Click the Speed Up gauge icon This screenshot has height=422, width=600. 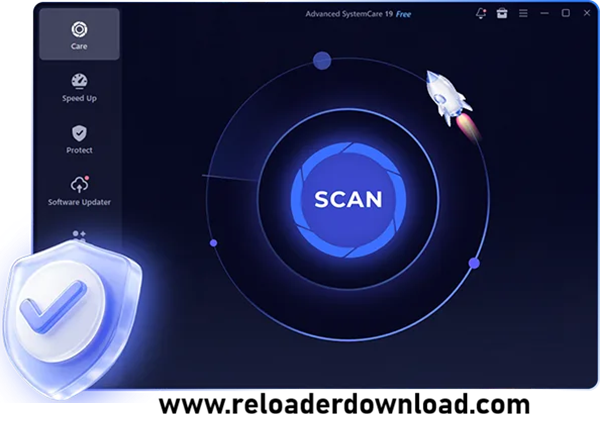click(79, 81)
